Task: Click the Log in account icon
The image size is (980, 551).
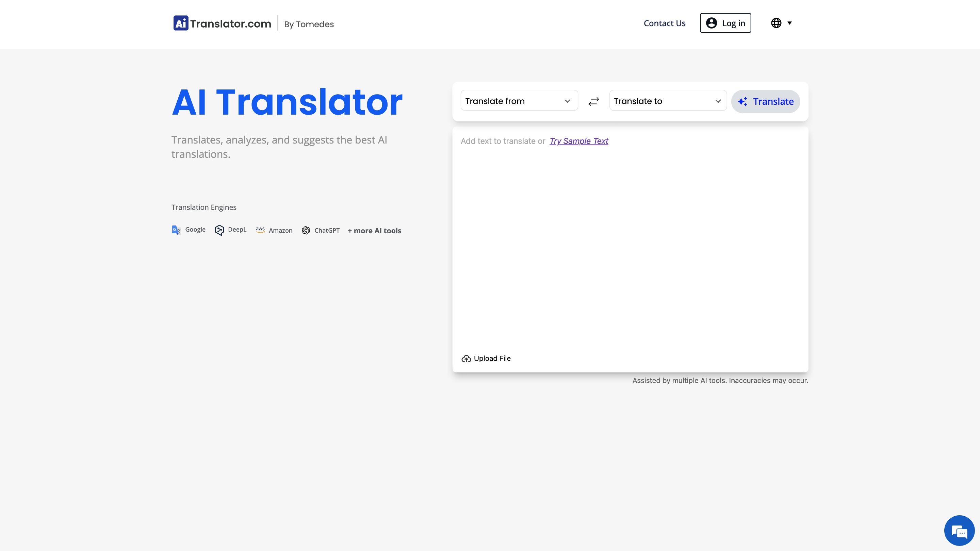Action: click(711, 23)
